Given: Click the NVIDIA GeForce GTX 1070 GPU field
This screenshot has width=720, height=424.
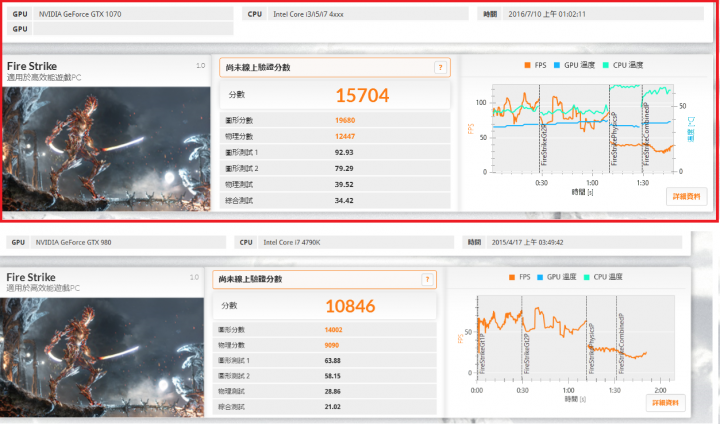Looking at the screenshot, I should tap(133, 14).
